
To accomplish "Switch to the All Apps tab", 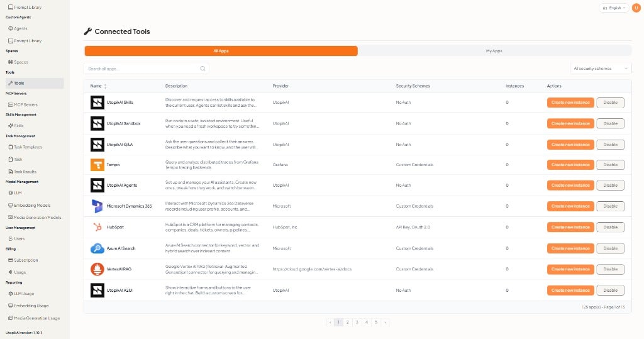I will (221, 51).
